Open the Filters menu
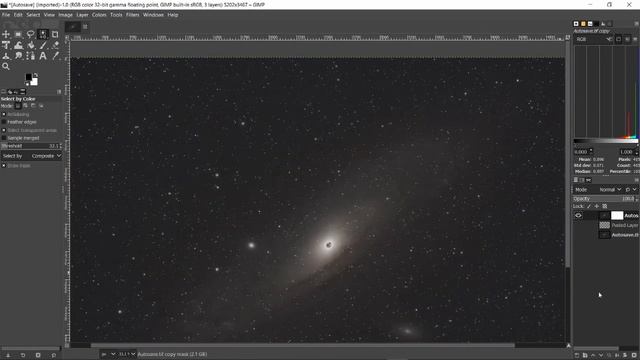Image resolution: width=640 pixels, height=360 pixels. pyautogui.click(x=132, y=15)
